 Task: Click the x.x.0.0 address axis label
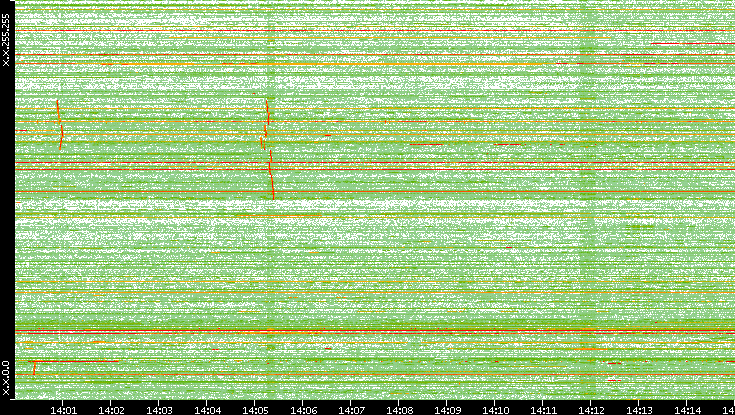click(6, 378)
